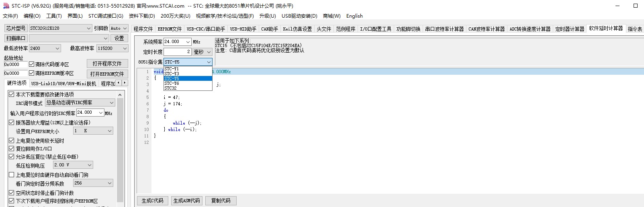Select STC-Y6 from instruction set list
This screenshot has height=207, width=644.
click(x=188, y=83)
